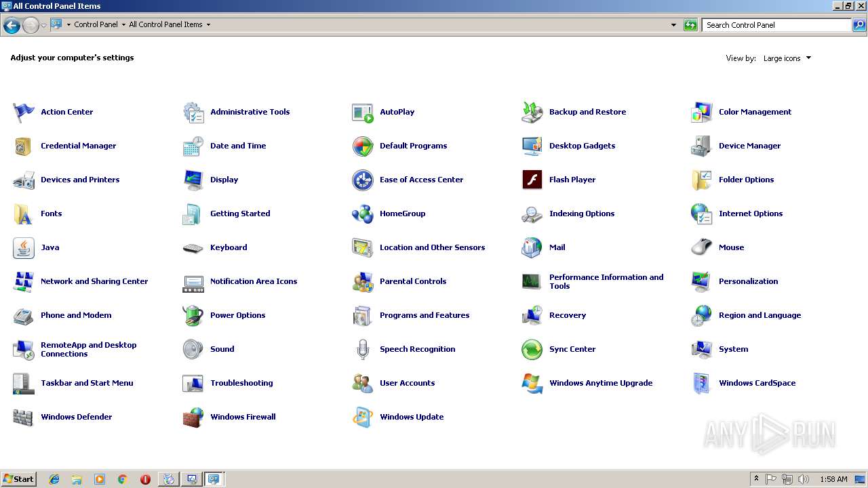
Task: Open the View by Large icons dropdown
Action: pyautogui.click(x=787, y=58)
